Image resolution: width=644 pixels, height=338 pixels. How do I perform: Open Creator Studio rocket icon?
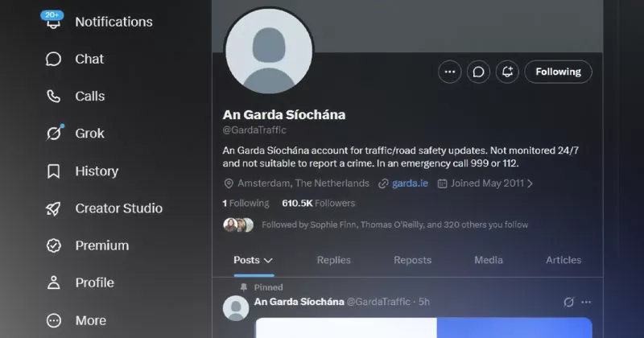tap(53, 208)
